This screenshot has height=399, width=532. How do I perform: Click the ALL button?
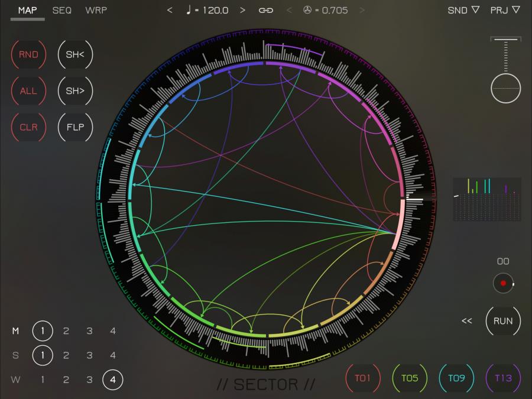28,91
